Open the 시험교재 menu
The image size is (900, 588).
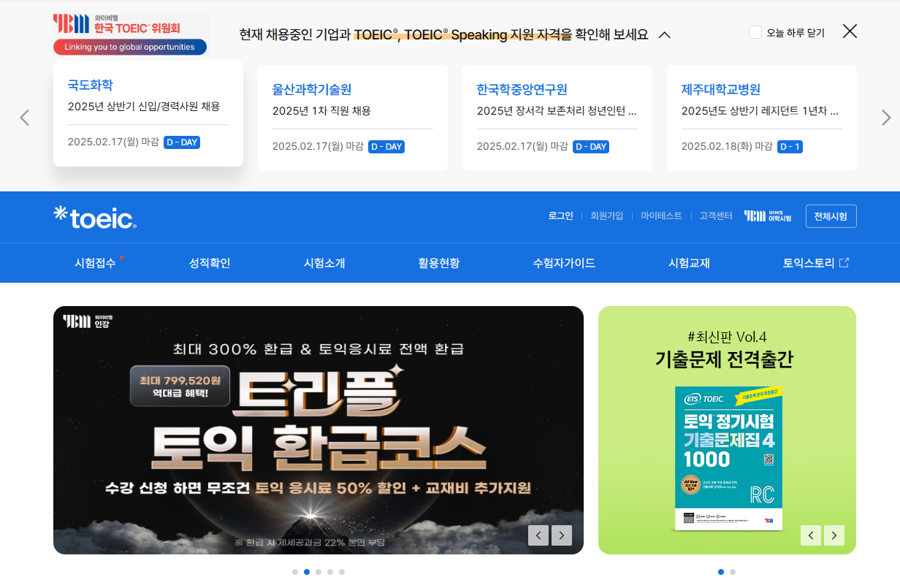690,263
